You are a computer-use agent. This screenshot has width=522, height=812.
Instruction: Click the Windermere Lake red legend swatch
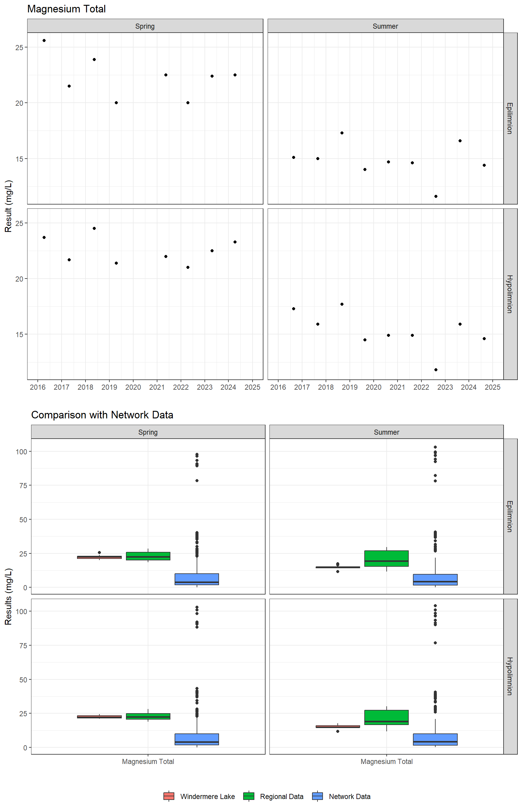[169, 796]
